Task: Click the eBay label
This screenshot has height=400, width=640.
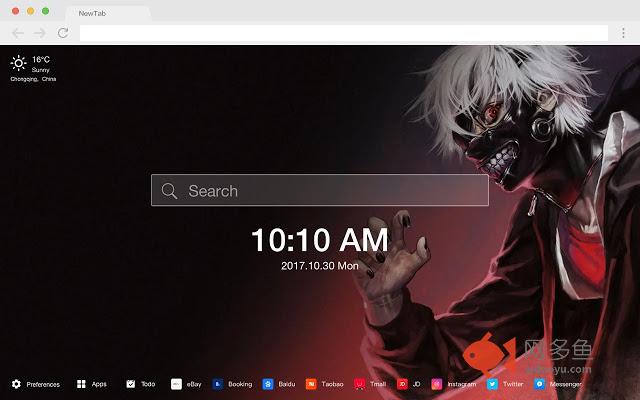Action: point(194,384)
